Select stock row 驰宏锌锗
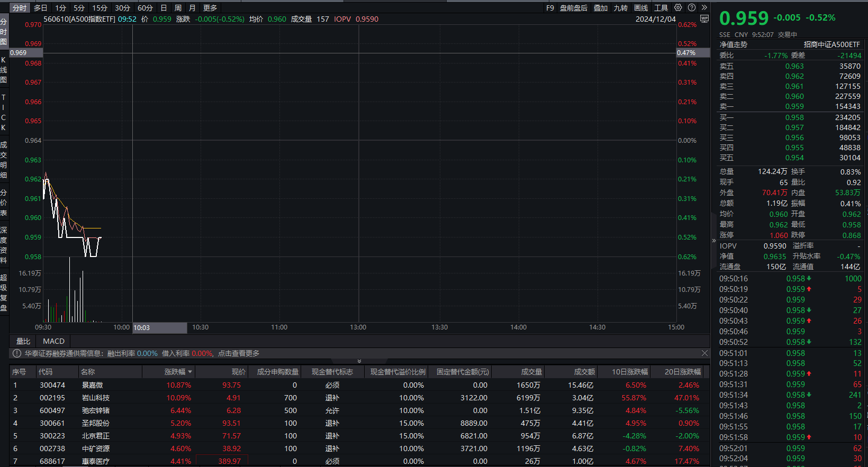Viewport: 868px width, 467px height. click(x=359, y=410)
